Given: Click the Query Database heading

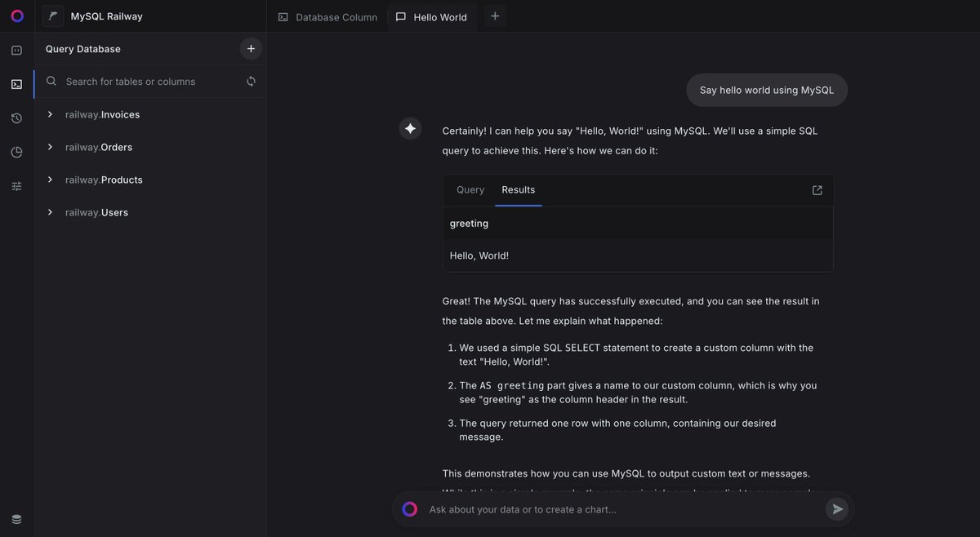Looking at the screenshot, I should [x=83, y=49].
